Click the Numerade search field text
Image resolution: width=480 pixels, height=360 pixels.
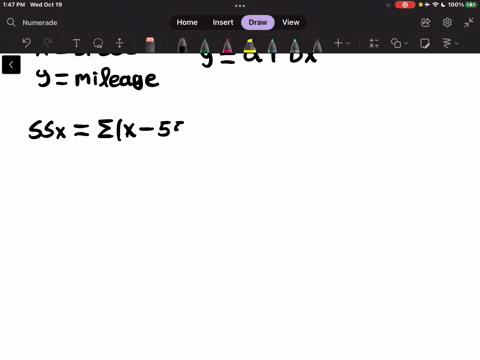pyautogui.click(x=40, y=23)
